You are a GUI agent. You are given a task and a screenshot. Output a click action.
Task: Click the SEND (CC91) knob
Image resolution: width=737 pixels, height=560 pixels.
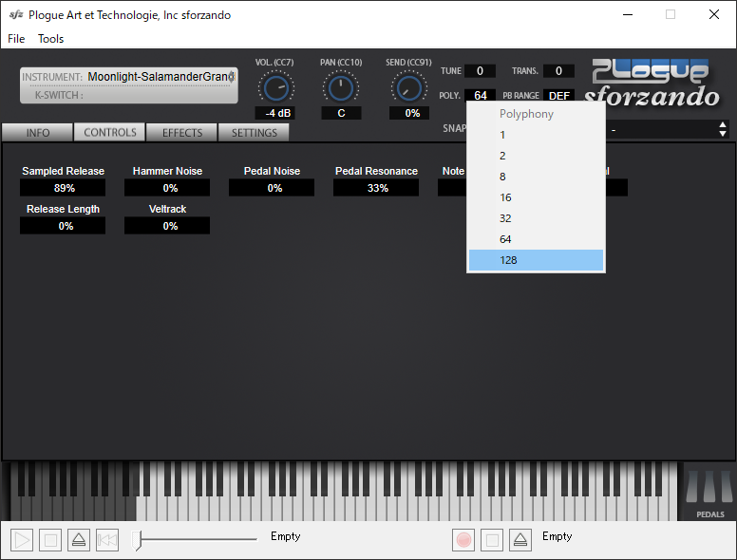[x=409, y=88]
